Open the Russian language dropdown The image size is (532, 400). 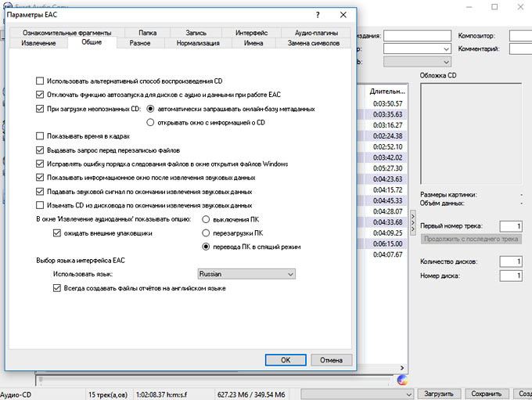246,275
